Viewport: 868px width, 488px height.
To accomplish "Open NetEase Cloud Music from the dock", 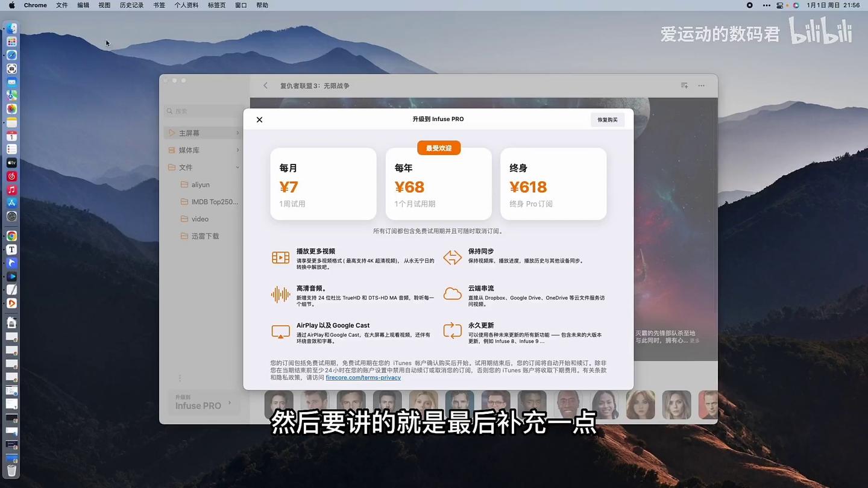I will point(11,177).
